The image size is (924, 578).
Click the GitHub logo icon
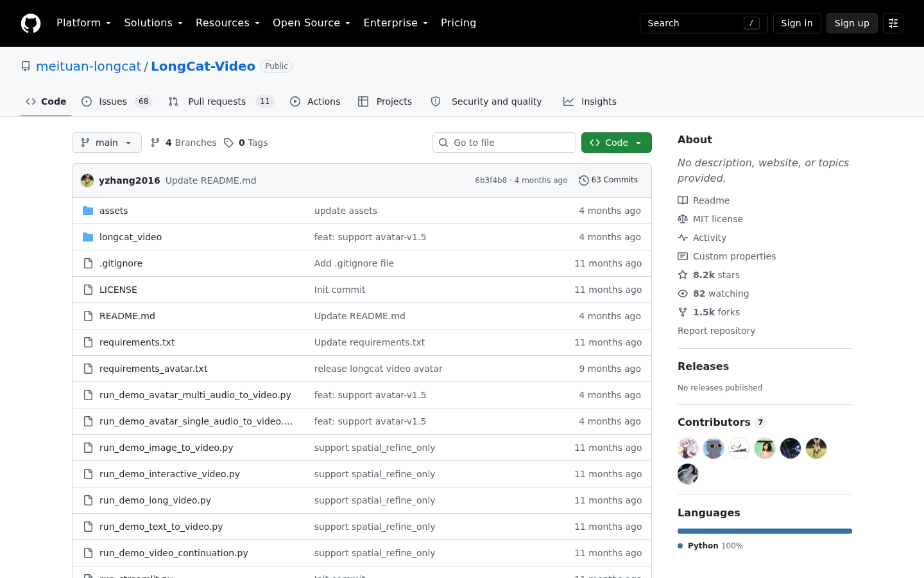tap(31, 23)
